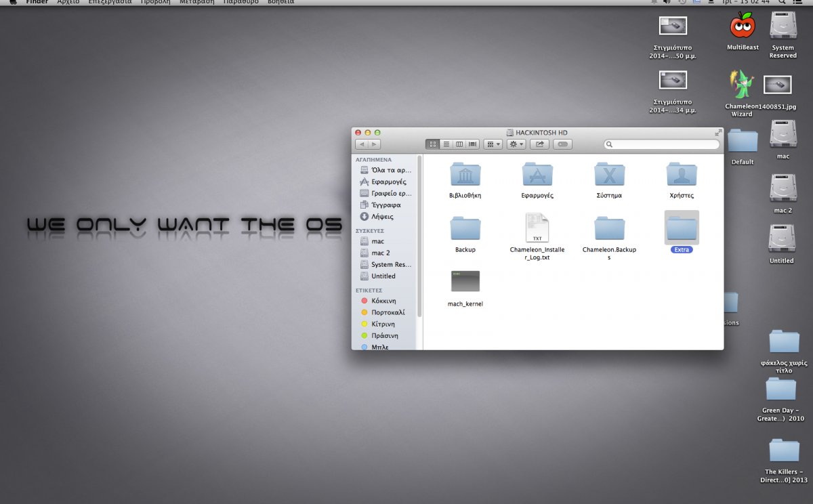Enter full screen with the window's arrows icon
This screenshot has width=813, height=504.
pyautogui.click(x=717, y=132)
